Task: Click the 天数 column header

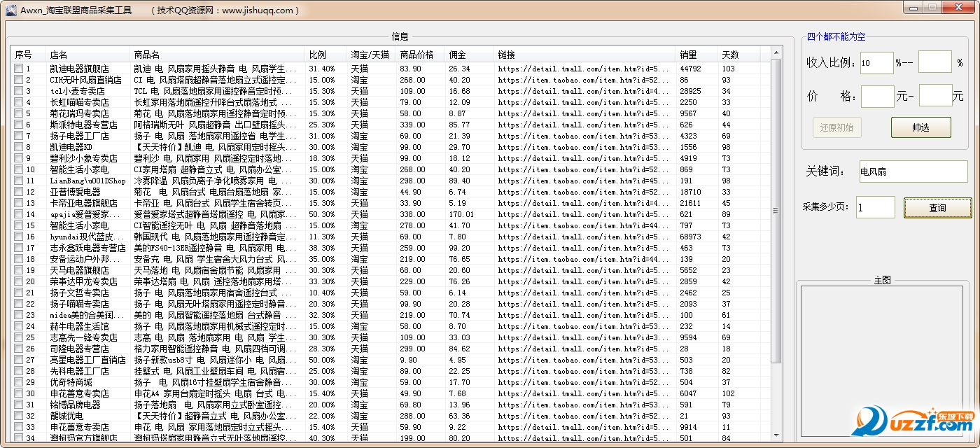Action: (x=739, y=55)
